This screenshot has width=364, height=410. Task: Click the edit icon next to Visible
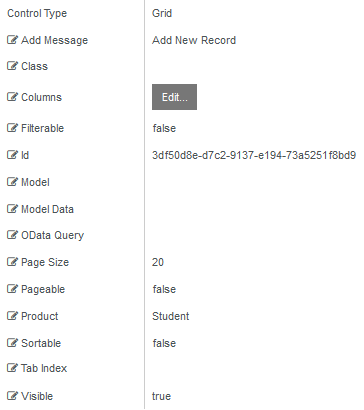tap(12, 396)
